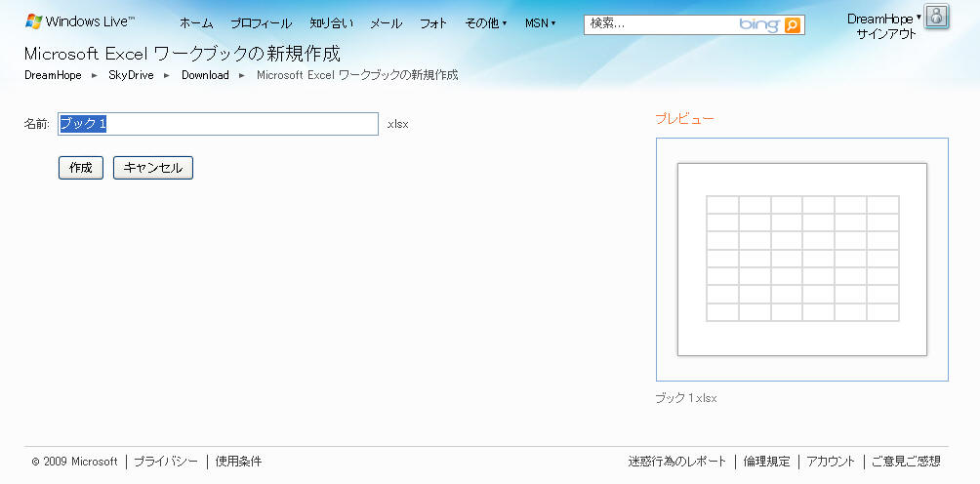Go to プロフィール in the top navigation
Screen dimensions: 980x484
262,23
